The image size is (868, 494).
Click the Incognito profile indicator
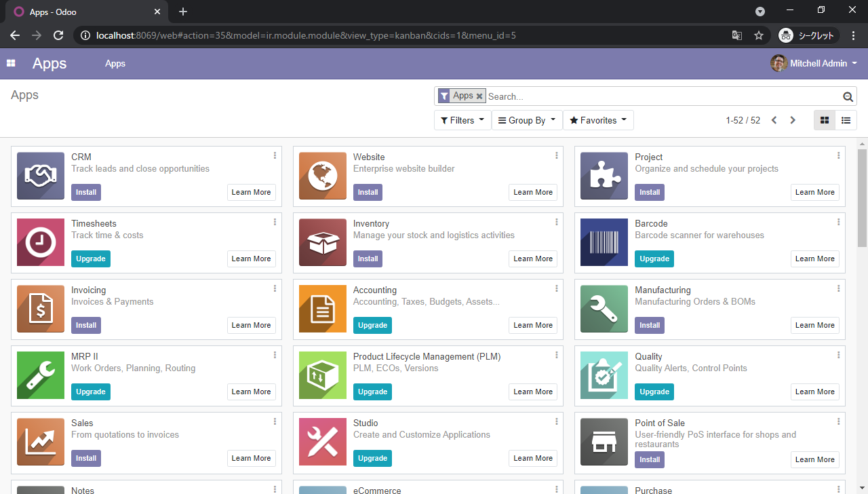tap(807, 35)
